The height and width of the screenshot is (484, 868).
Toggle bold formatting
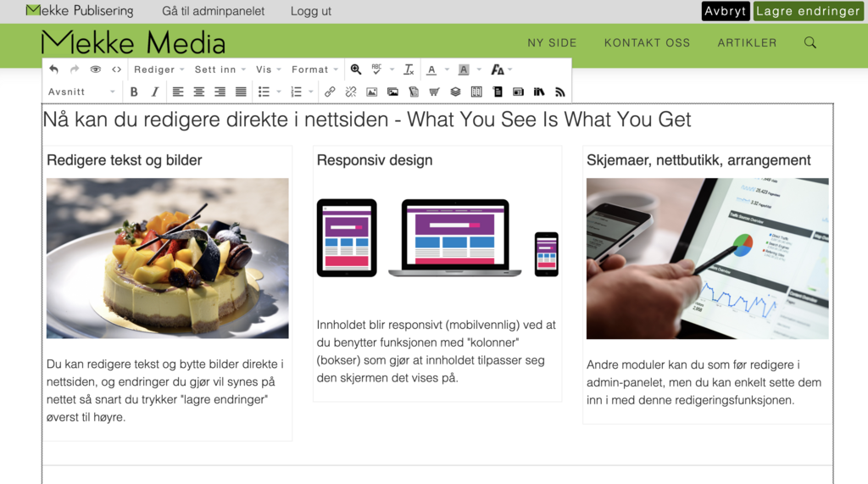tap(134, 92)
